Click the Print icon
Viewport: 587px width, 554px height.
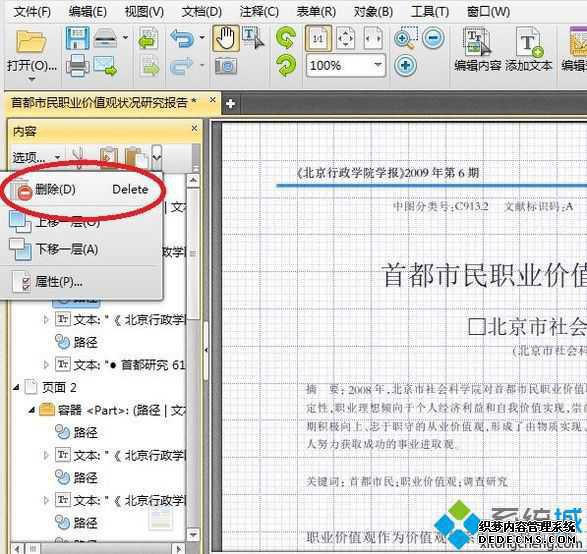(x=77, y=66)
